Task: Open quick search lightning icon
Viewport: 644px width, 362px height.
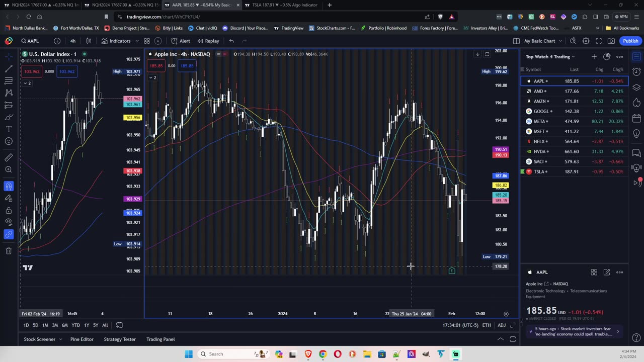Action: (x=573, y=41)
